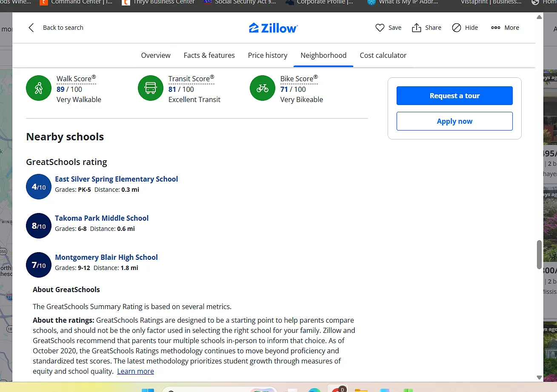557x392 pixels.
Task: Click the Very Walkable text
Action: coord(79,99)
